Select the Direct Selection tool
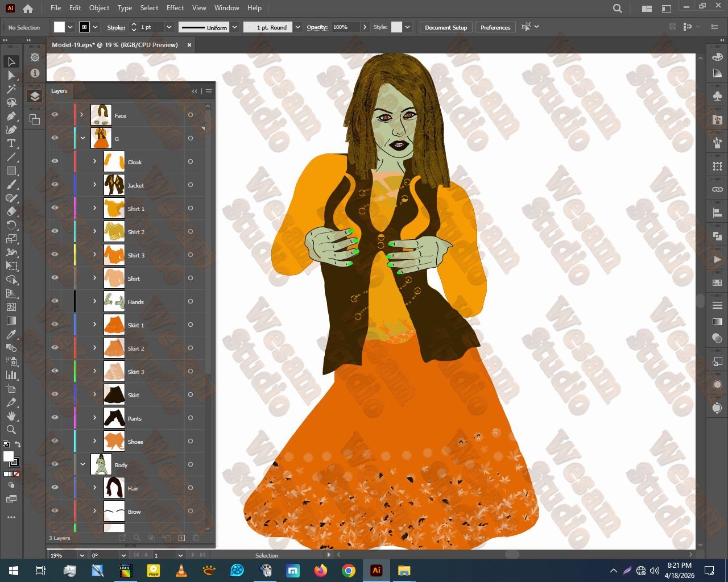The height and width of the screenshot is (582, 728). pyautogui.click(x=11, y=75)
